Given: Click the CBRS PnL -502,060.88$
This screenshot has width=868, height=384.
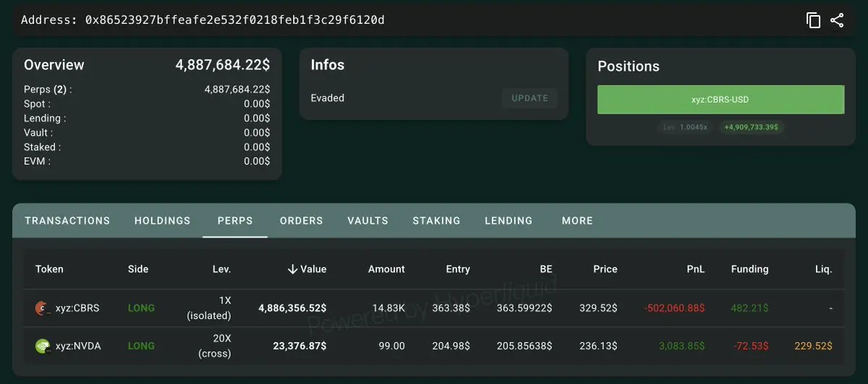Looking at the screenshot, I should [674, 308].
